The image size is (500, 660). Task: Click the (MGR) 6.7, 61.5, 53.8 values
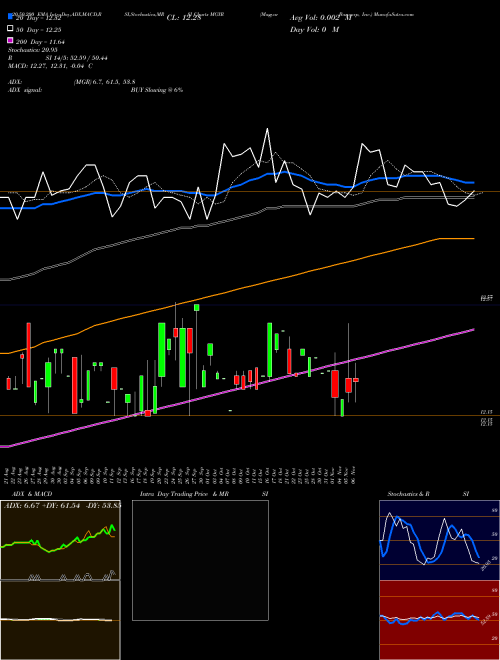tap(104, 82)
